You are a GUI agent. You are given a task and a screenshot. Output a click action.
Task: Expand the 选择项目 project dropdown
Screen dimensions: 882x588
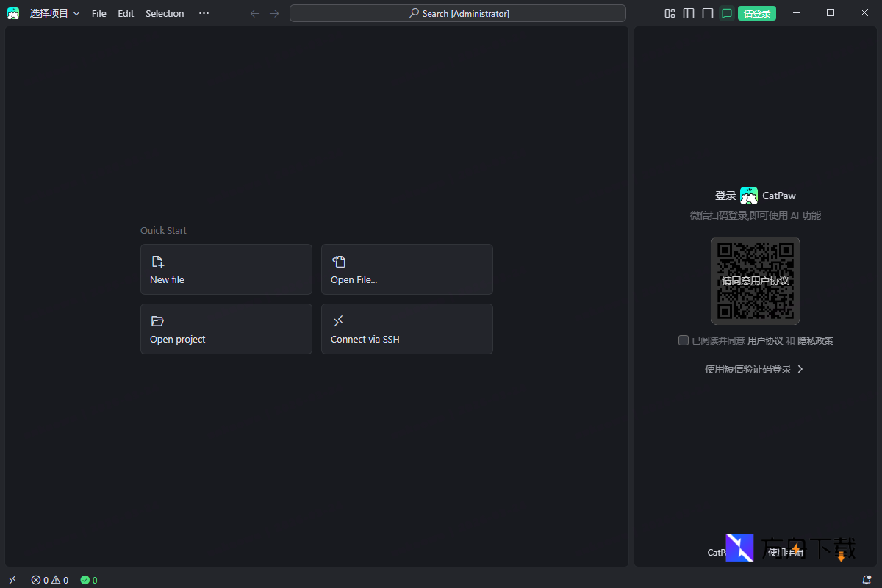[x=55, y=13]
